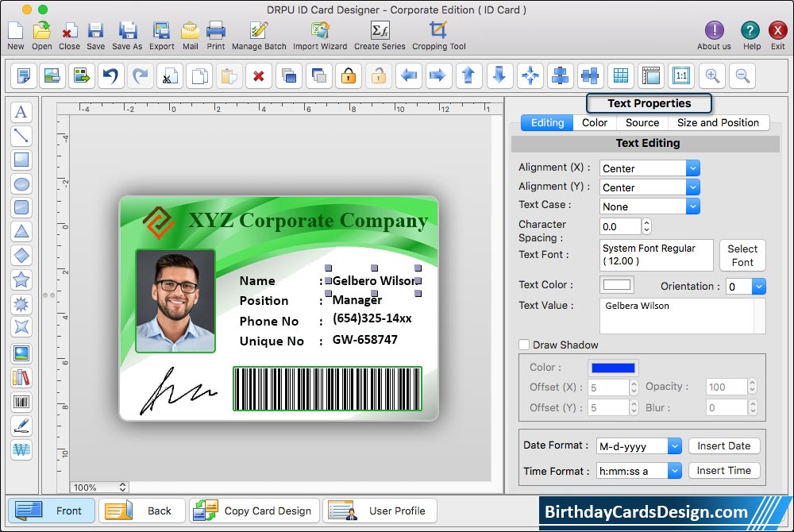
Task: Click Copy Card Design
Action: (x=254, y=511)
